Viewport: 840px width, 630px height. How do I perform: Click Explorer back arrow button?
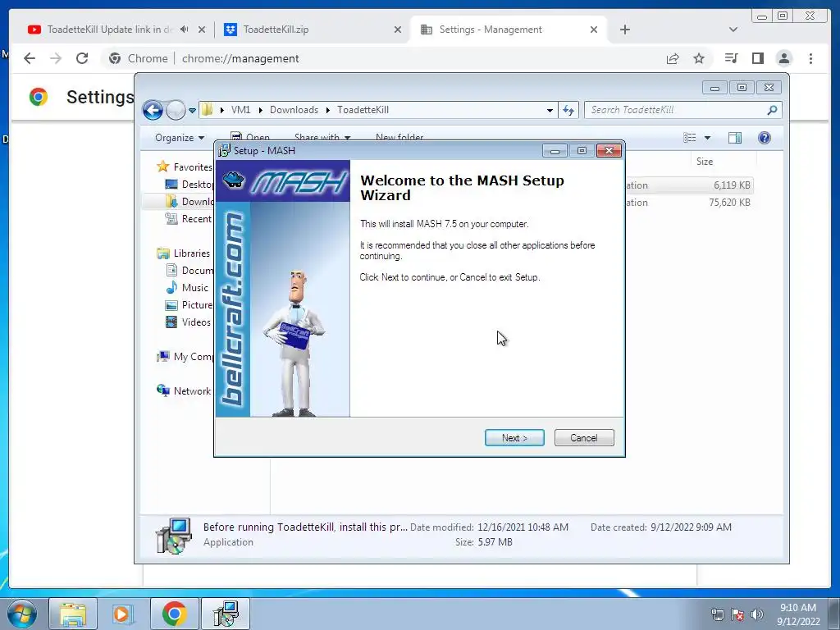click(x=153, y=111)
